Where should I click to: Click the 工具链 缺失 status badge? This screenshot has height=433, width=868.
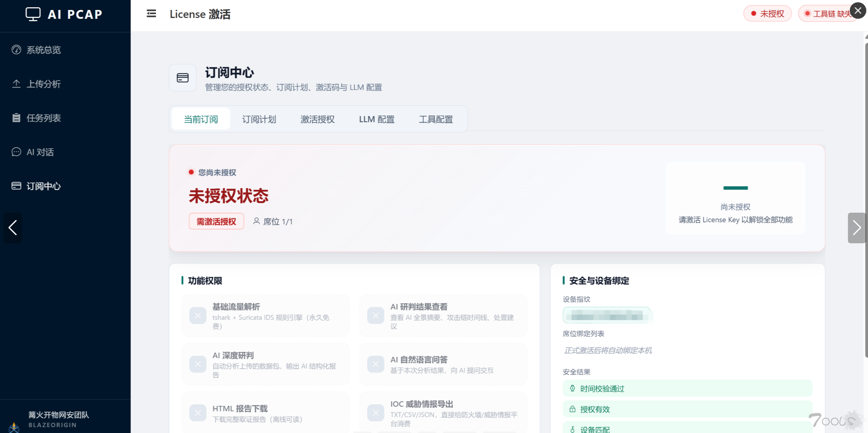point(828,14)
